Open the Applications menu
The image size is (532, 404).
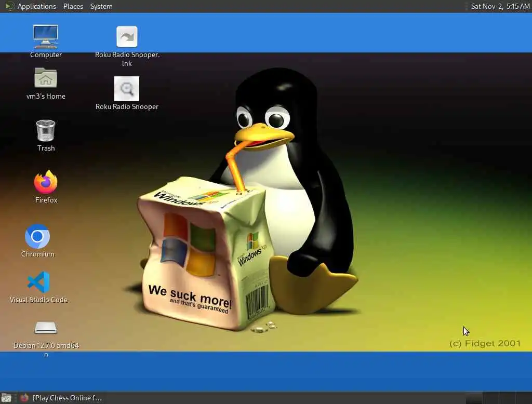coord(37,6)
